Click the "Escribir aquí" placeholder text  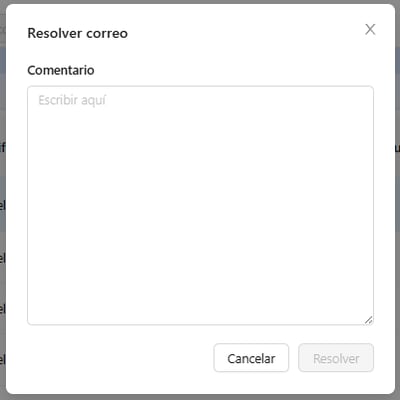[x=72, y=100]
